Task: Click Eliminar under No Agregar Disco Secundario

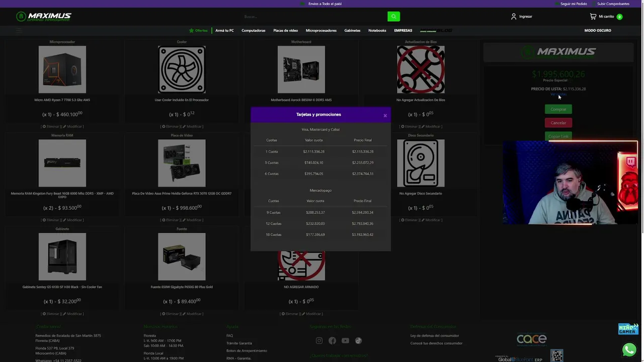Action: point(410,220)
